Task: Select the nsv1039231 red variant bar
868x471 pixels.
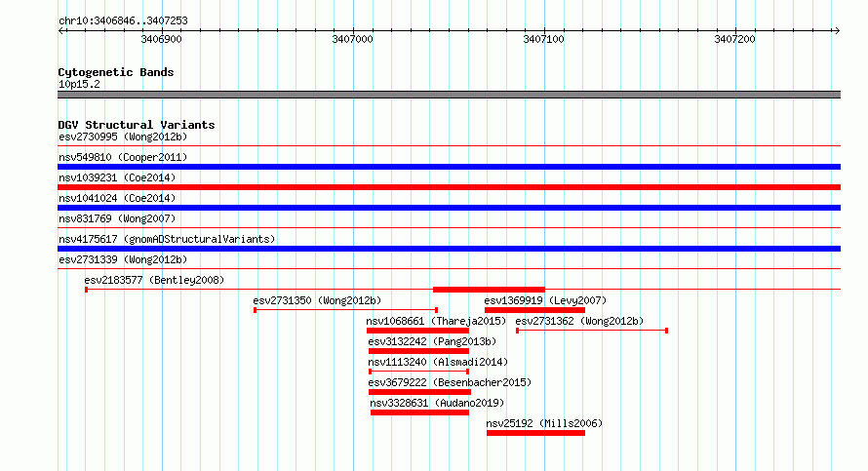Action: (449, 187)
